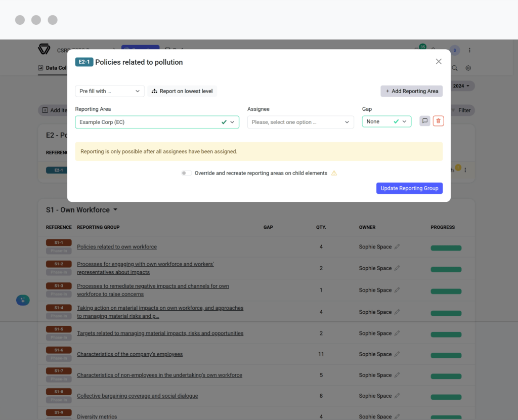The height and width of the screenshot is (420, 518).
Task: Click the S1-7 progress bar
Action: (446, 376)
